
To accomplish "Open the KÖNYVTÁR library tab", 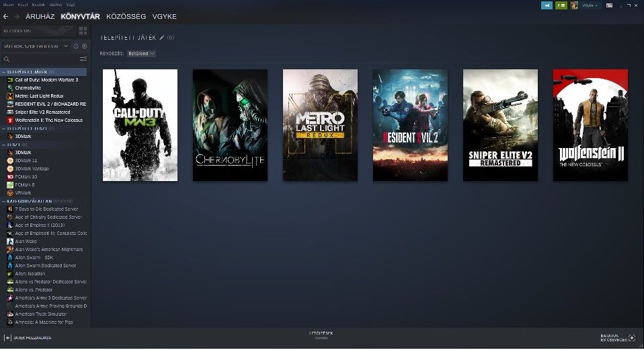I will click(x=81, y=16).
